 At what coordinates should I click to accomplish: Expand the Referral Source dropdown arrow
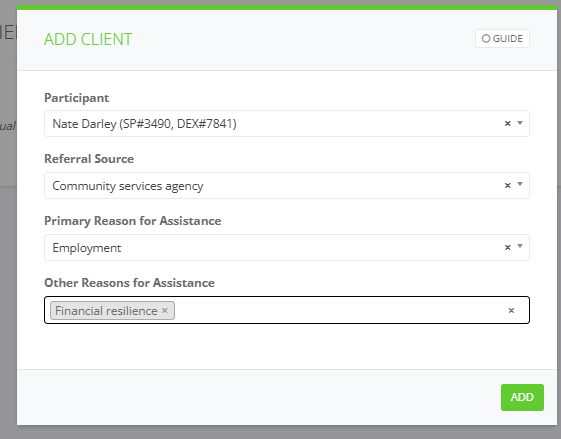pyautogui.click(x=520, y=185)
